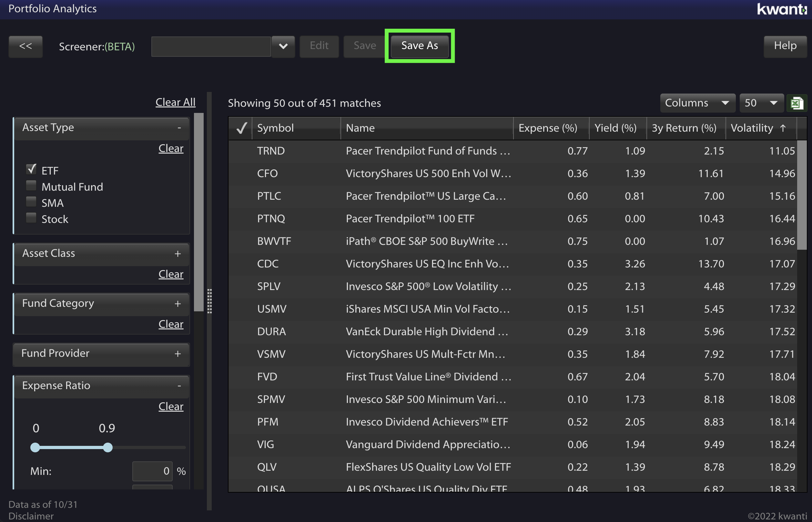The image size is (812, 522).
Task: Click the screener name input field
Action: click(x=211, y=46)
